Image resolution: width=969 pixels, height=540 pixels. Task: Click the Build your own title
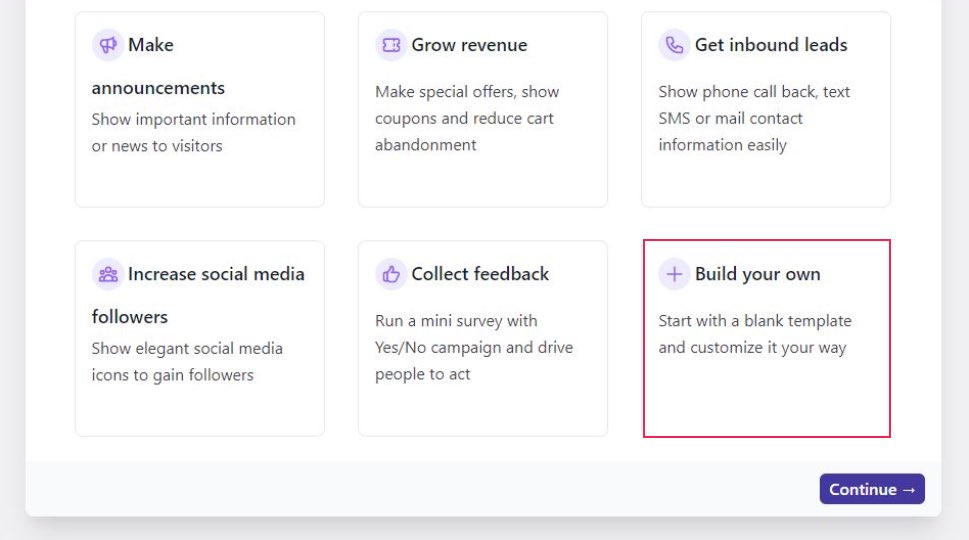(758, 274)
